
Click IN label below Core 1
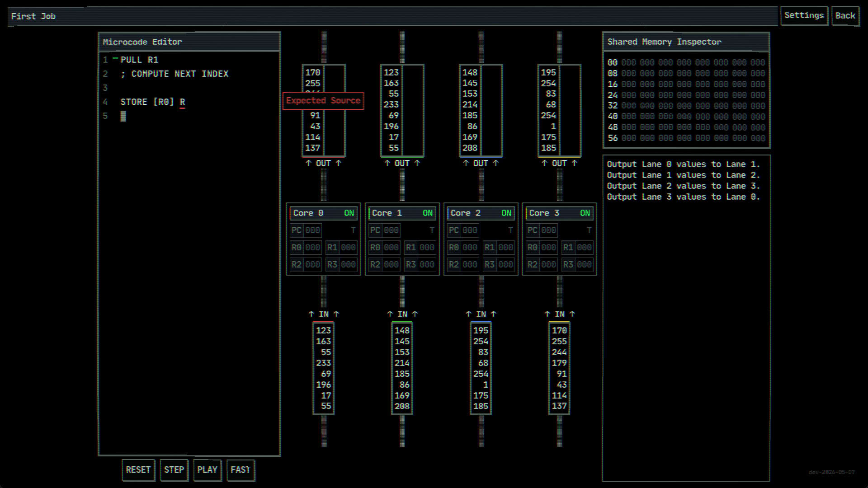click(x=402, y=314)
